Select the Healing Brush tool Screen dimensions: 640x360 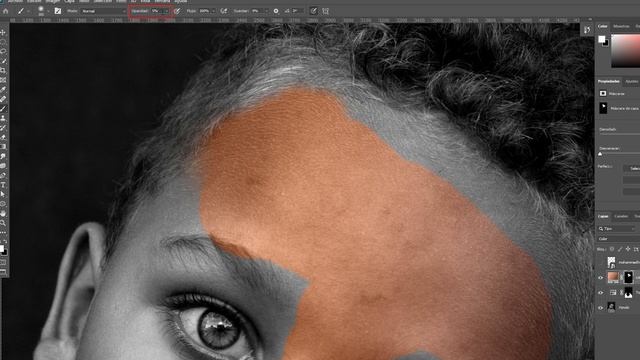(x=3, y=99)
